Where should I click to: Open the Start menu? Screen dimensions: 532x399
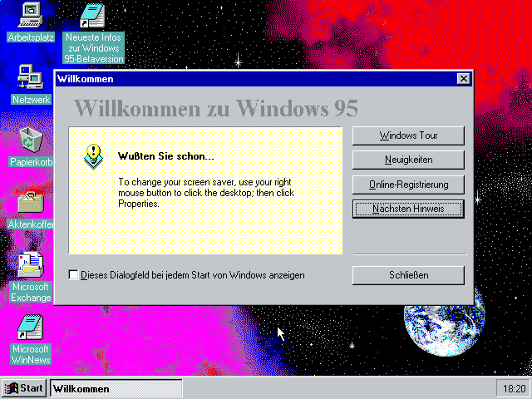24,388
